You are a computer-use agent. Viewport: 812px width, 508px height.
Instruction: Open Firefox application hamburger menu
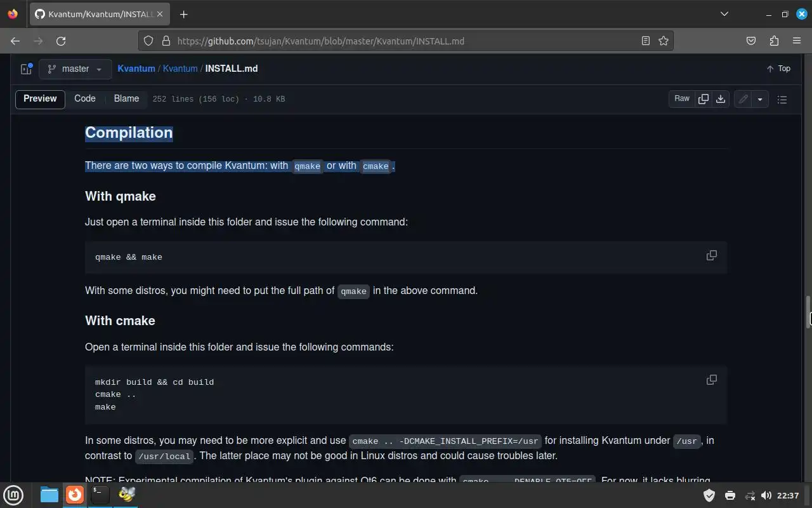[x=797, y=41]
